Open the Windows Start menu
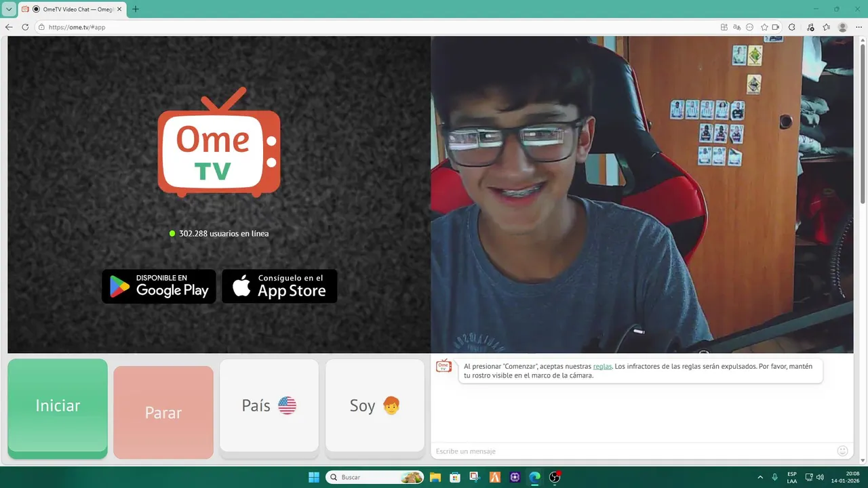The height and width of the screenshot is (488, 868). pos(314,477)
